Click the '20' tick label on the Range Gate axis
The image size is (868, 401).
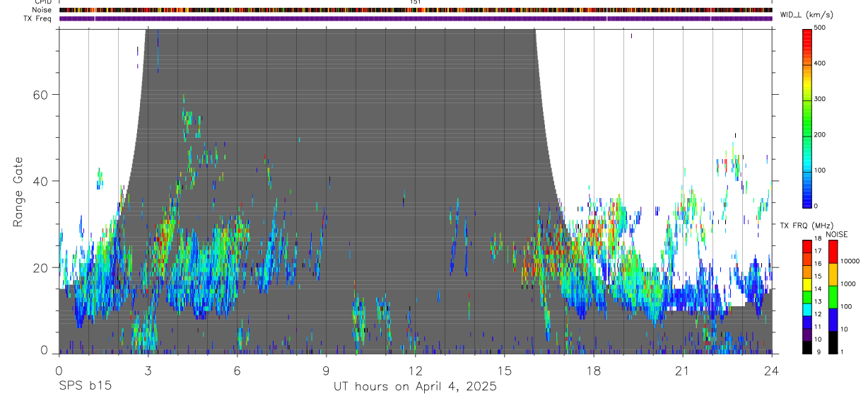42,267
